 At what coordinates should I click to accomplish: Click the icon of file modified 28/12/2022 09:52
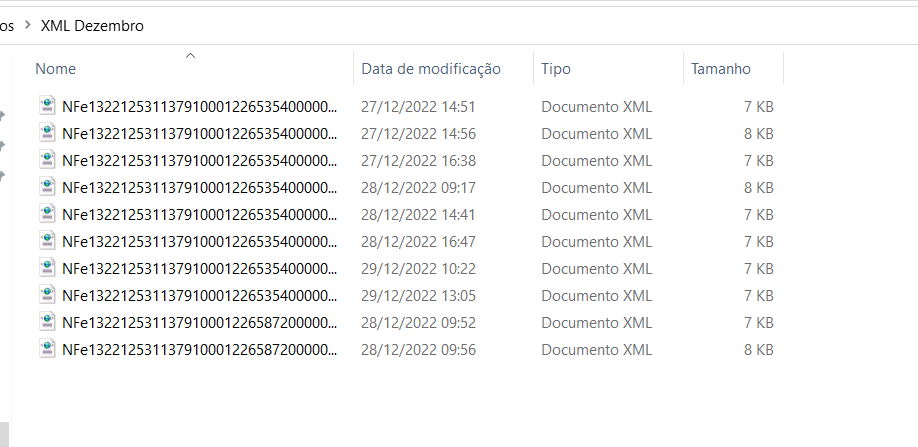[47, 322]
